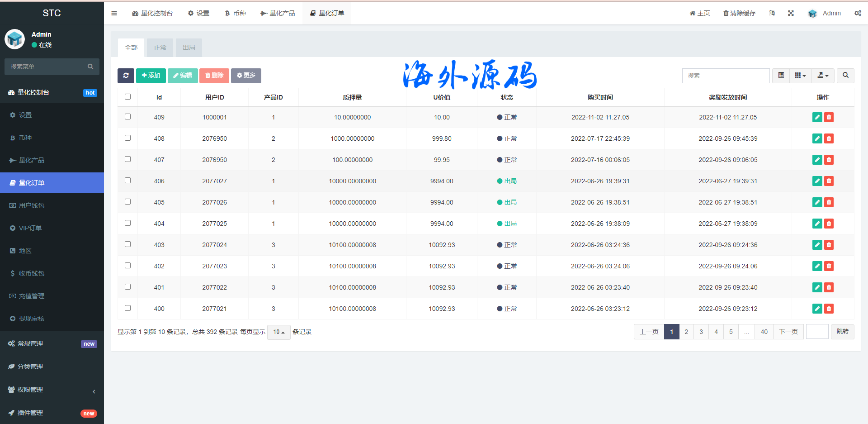Click green edit icon for order 409
Viewport: 868px width, 424px height.
[x=817, y=117]
